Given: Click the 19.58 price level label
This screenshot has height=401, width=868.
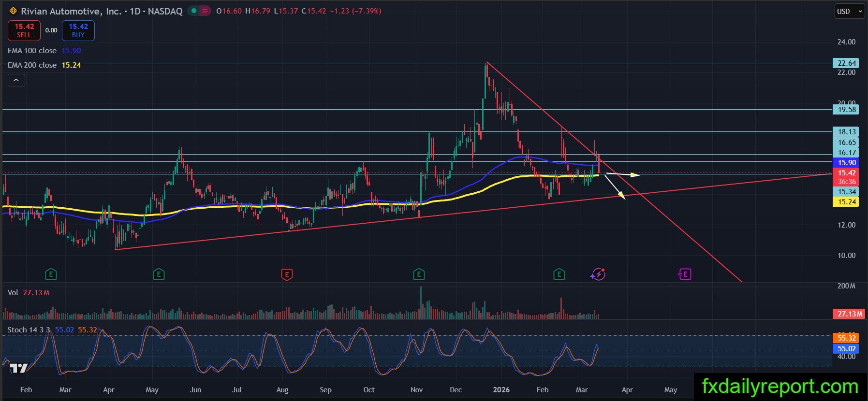Looking at the screenshot, I should tap(847, 110).
